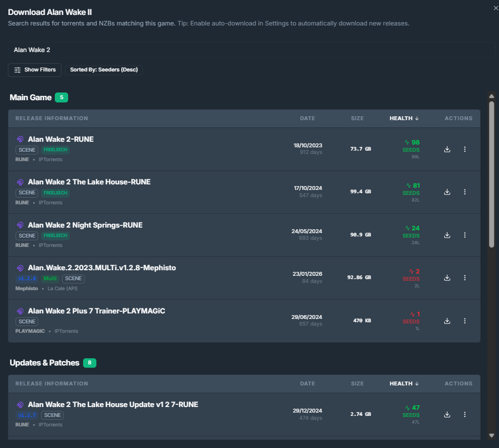Click the Main Game count badge 5
This screenshot has width=499, height=448.
(61, 97)
